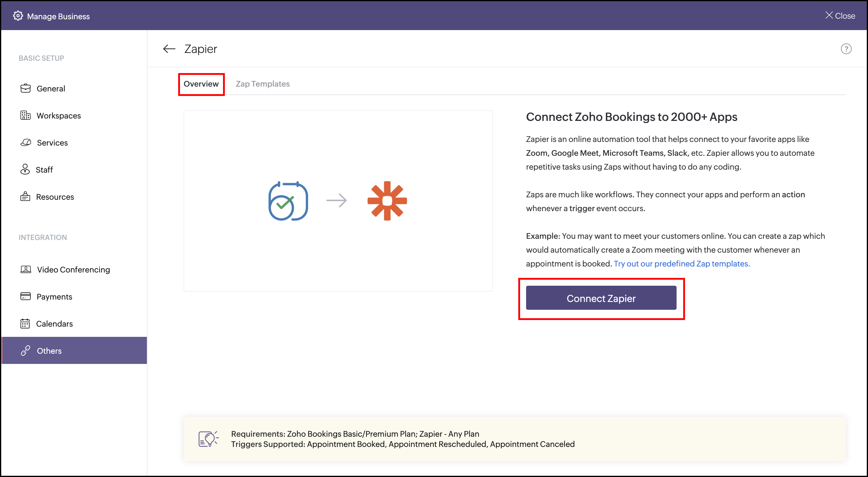Click the Manage Business gear icon
The width and height of the screenshot is (868, 477).
[x=18, y=16]
